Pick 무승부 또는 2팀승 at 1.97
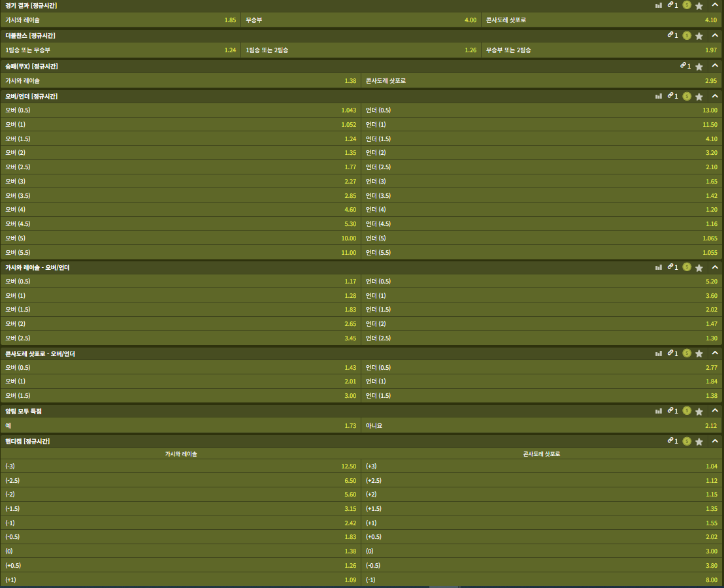Image resolution: width=724 pixels, height=588 pixels. click(602, 50)
